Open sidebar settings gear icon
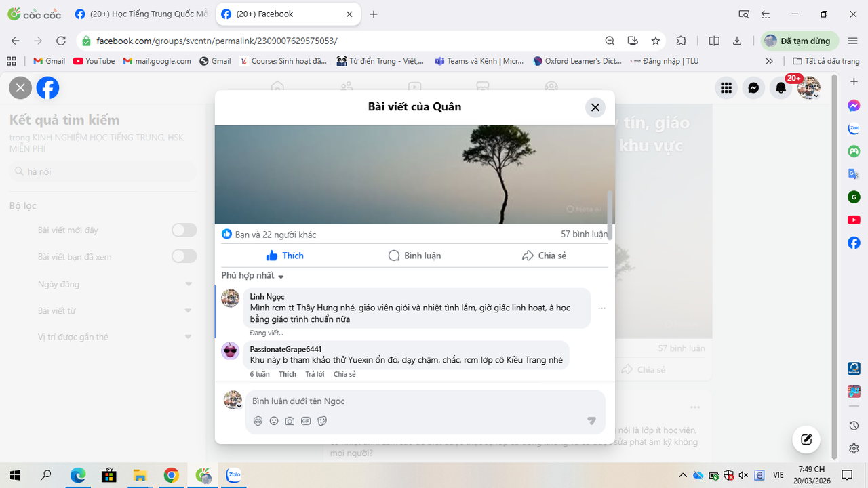The image size is (868, 488). 854,449
